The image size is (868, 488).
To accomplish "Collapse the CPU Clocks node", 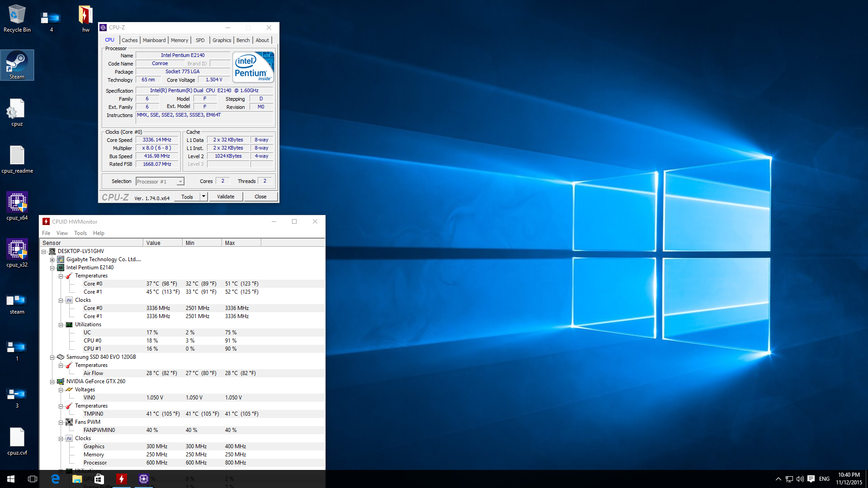I will pos(61,300).
